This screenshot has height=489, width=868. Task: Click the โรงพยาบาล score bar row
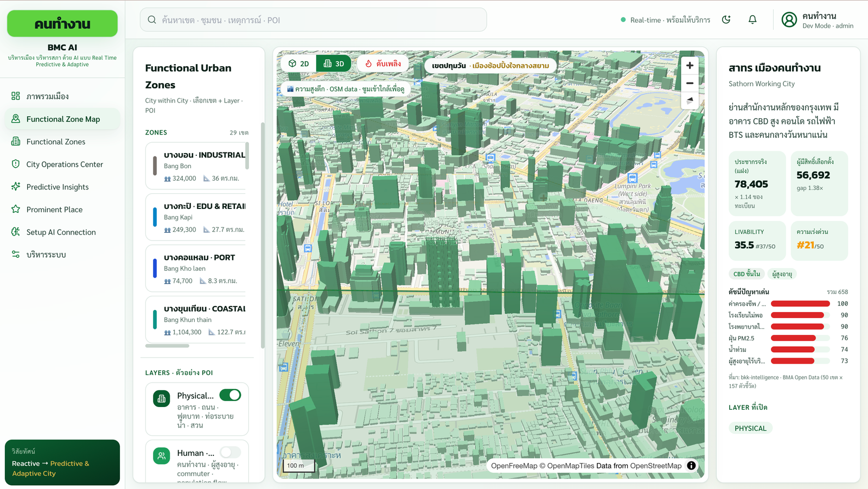(788, 327)
